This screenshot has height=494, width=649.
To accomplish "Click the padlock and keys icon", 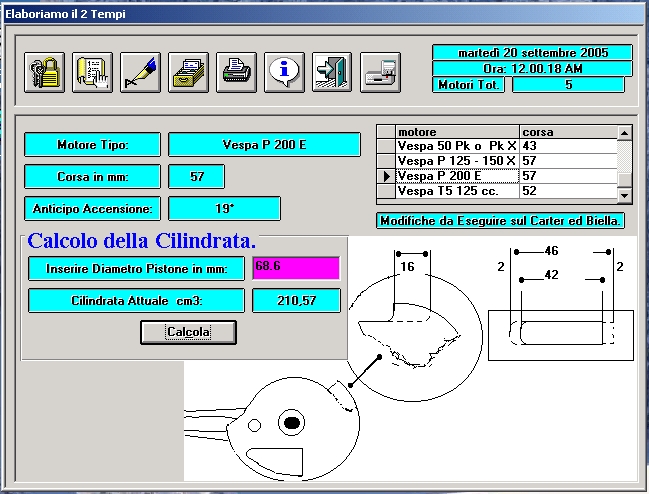I will pos(44,72).
